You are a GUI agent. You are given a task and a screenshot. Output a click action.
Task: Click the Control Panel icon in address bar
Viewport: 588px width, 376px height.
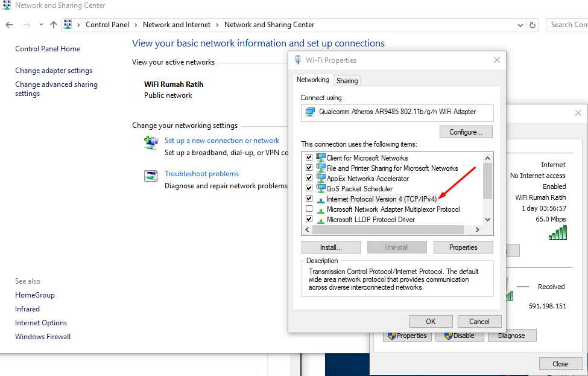pos(68,24)
